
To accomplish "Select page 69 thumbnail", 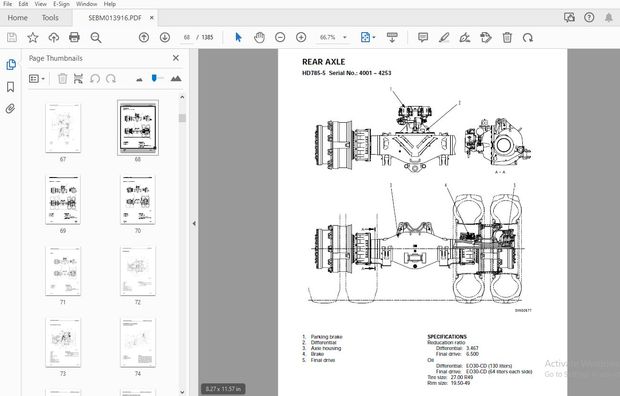I will [63, 200].
